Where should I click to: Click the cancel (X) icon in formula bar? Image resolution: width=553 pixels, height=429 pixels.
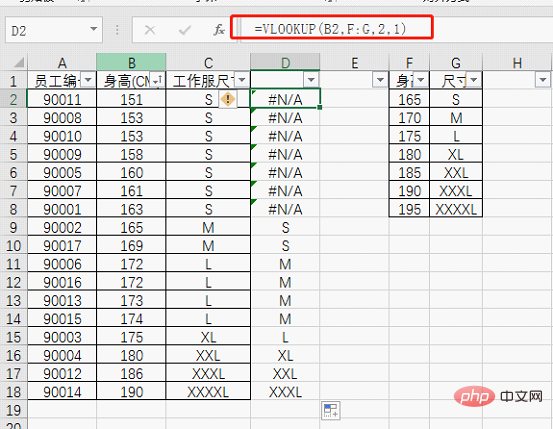coord(150,30)
